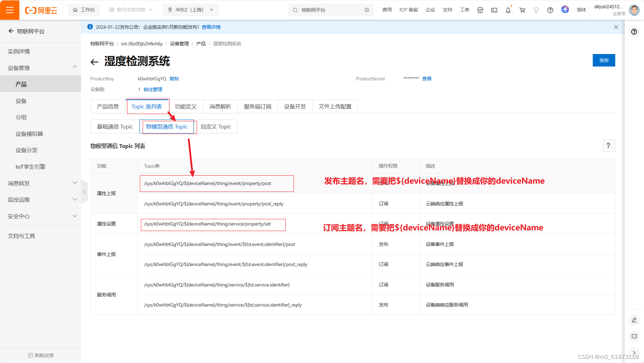The image size is (644, 363).
Task: Open 实例详情 in the sidebar
Action: click(19, 51)
